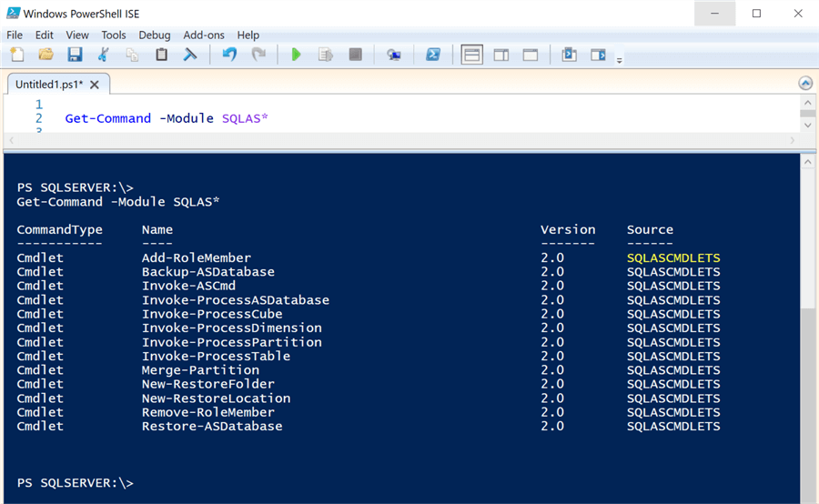The image size is (819, 504).
Task: Collapse script pane with chevron button
Action: (x=805, y=83)
